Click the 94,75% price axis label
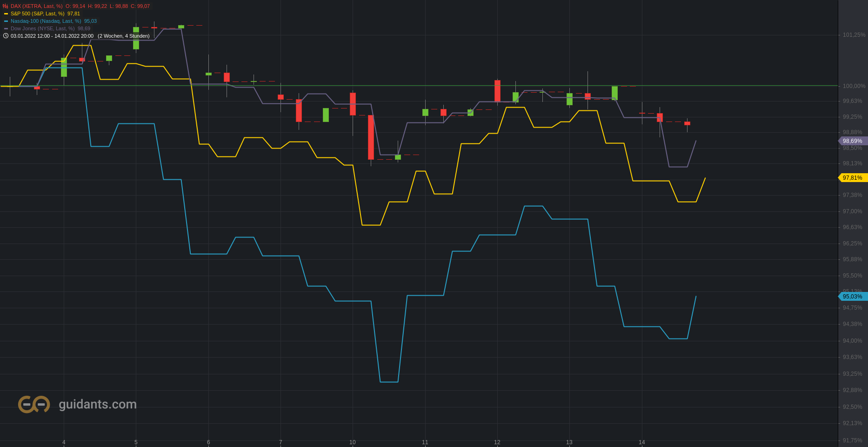 coord(853,308)
